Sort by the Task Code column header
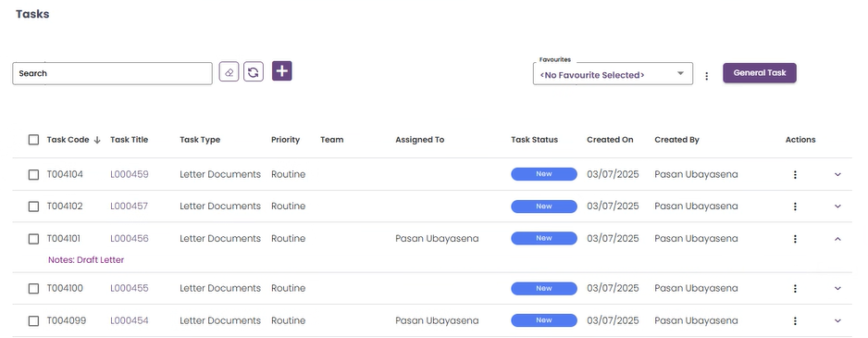The width and height of the screenshot is (868, 338). click(68, 140)
